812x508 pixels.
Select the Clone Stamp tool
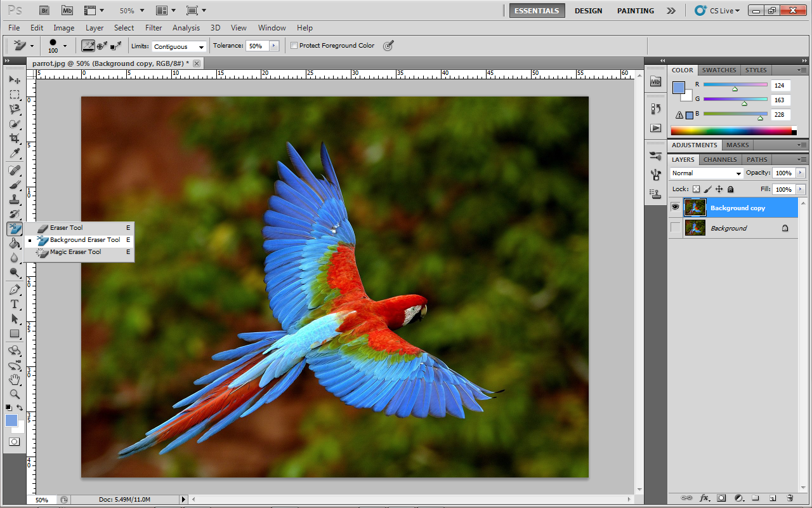pyautogui.click(x=15, y=199)
